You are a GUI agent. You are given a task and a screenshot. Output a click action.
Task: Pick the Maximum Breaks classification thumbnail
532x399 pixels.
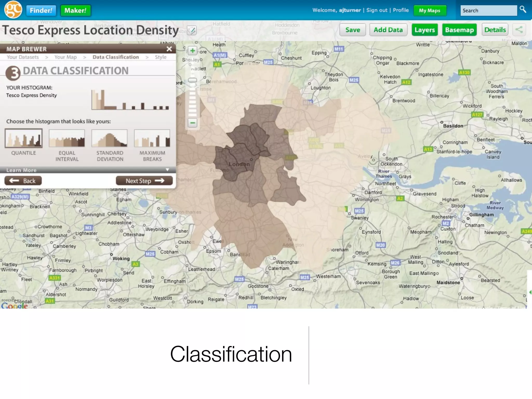[x=152, y=138]
